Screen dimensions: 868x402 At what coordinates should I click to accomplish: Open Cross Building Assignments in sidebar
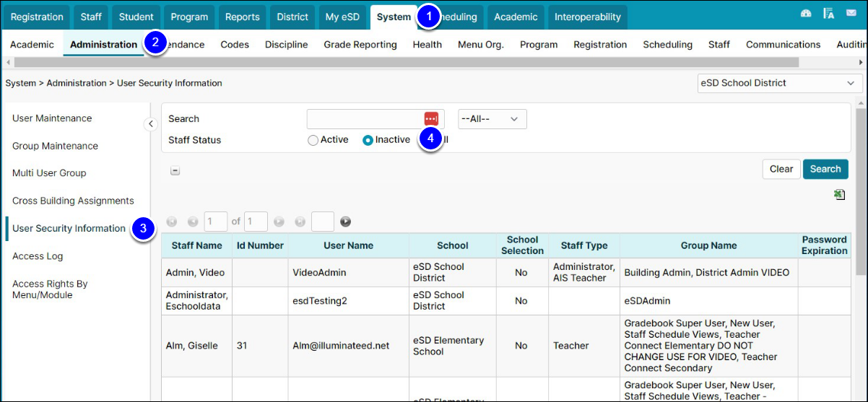click(73, 201)
